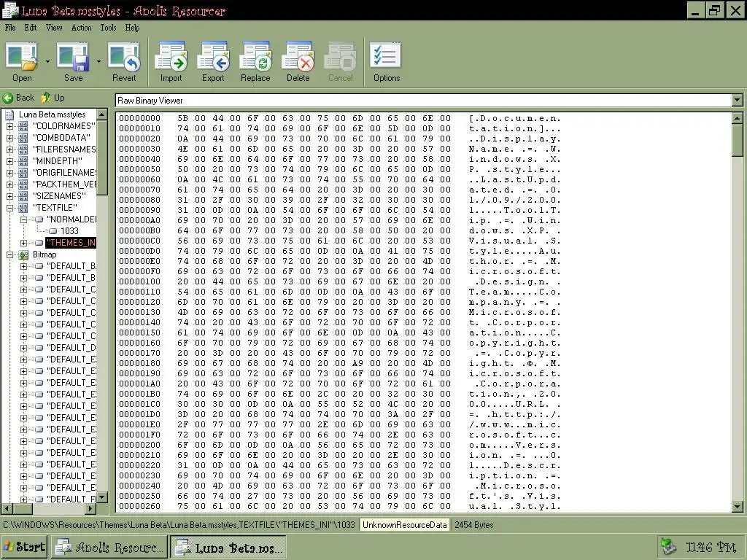Click the 11:46 PM taskbar clock
Viewport: 747px width, 560px height.
point(711,547)
